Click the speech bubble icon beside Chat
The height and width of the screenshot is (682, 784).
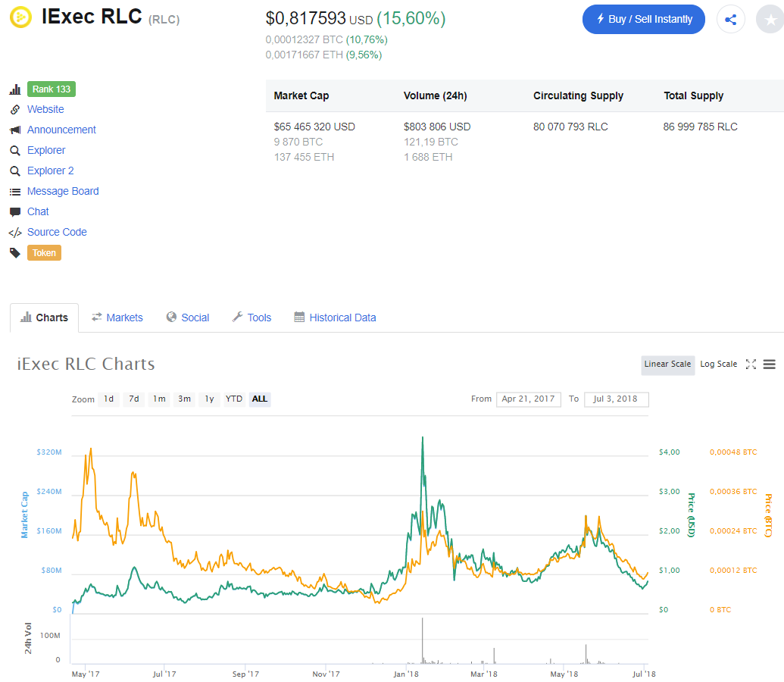(15, 212)
